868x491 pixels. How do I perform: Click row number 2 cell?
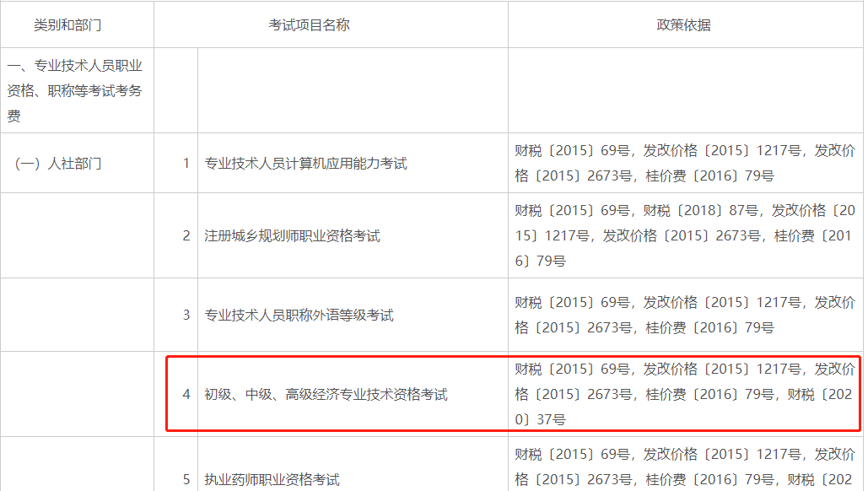(x=186, y=236)
